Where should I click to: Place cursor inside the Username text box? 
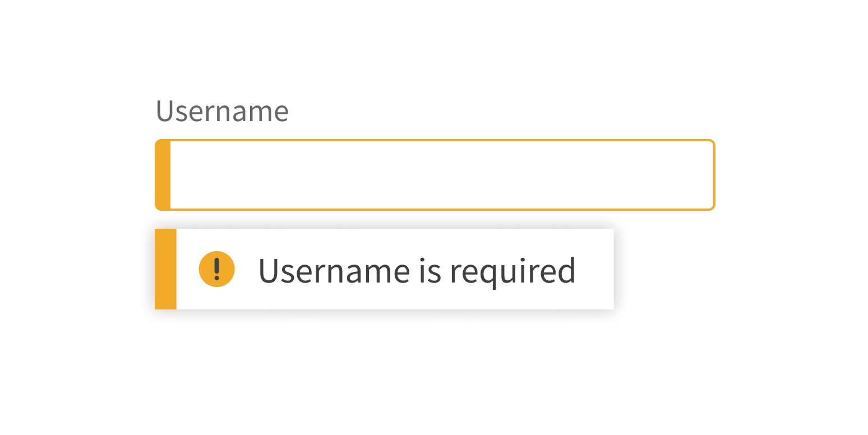click(435, 175)
